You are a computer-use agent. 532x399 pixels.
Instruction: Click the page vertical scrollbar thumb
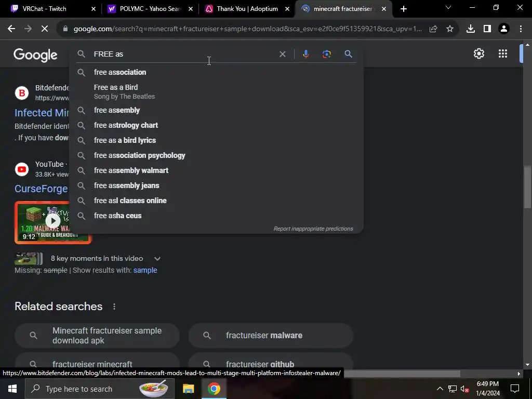[527, 187]
